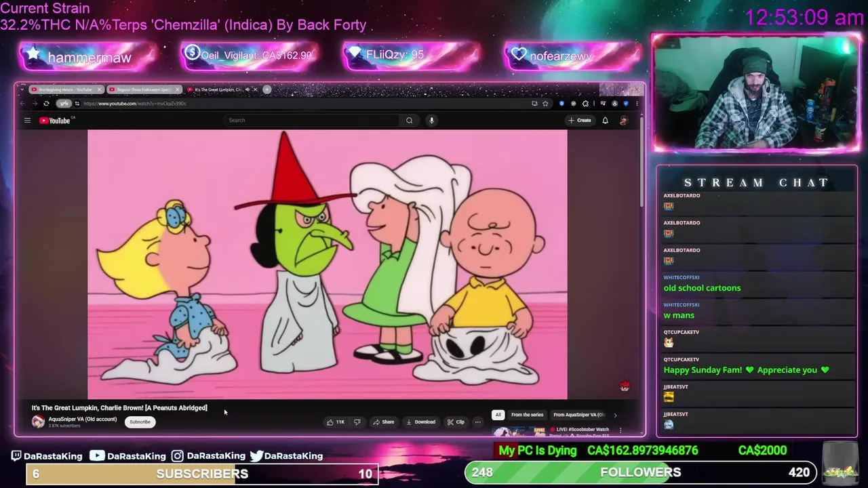Viewport: 868px width, 488px height.
Task: Open options for the LIVE #Scoobtober video
Action: click(620, 430)
